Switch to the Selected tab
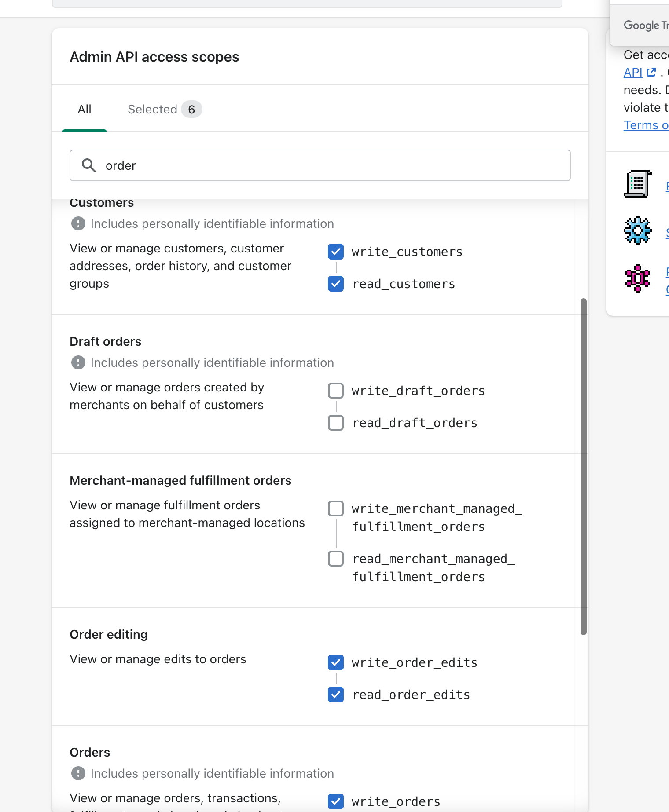 (164, 109)
